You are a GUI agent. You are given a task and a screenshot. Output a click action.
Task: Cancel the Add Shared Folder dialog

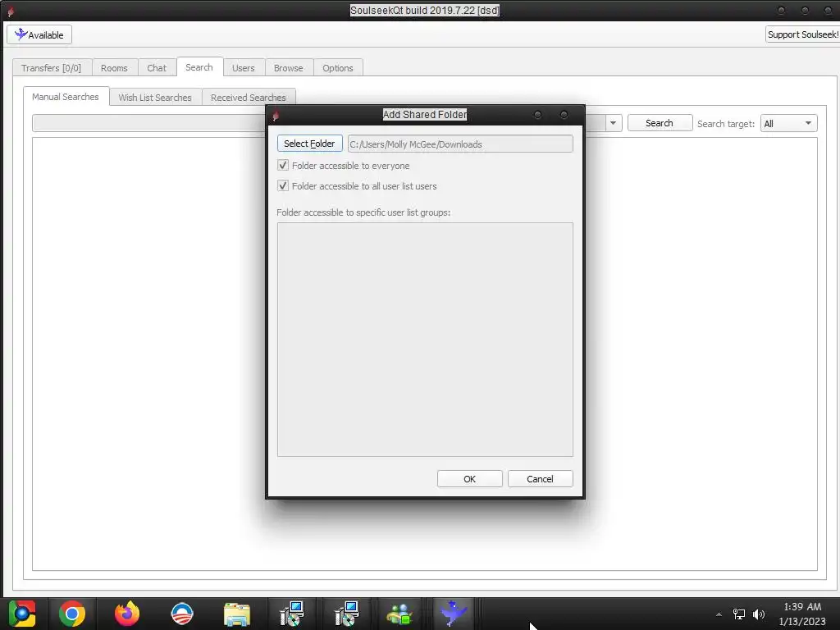pos(540,479)
